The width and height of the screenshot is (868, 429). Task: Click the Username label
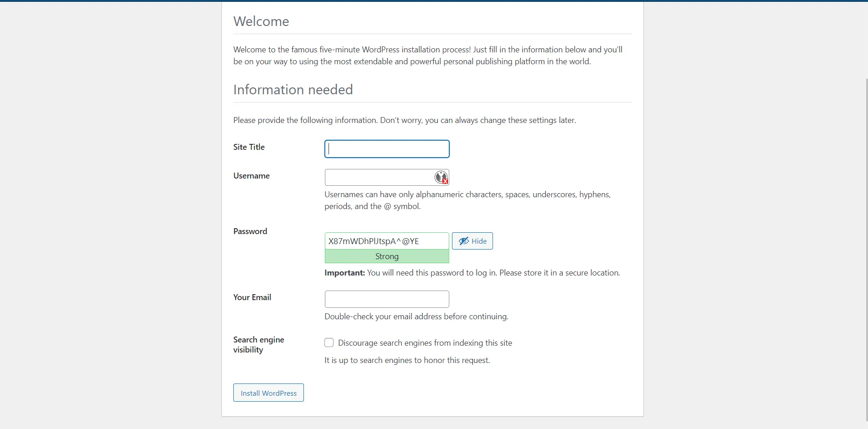(252, 176)
